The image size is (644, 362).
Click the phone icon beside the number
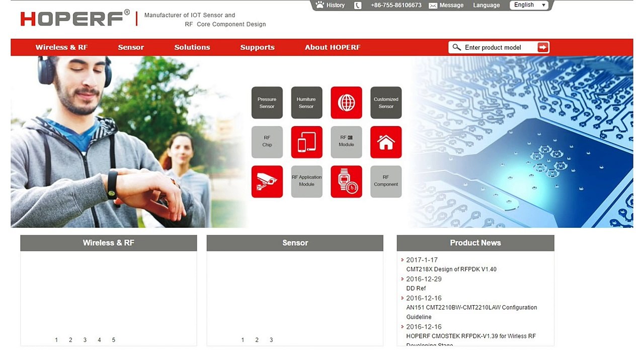point(358,6)
